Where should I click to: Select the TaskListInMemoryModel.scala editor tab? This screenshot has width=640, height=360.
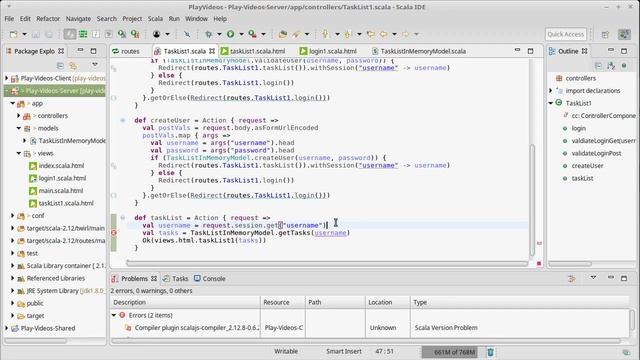[419, 51]
